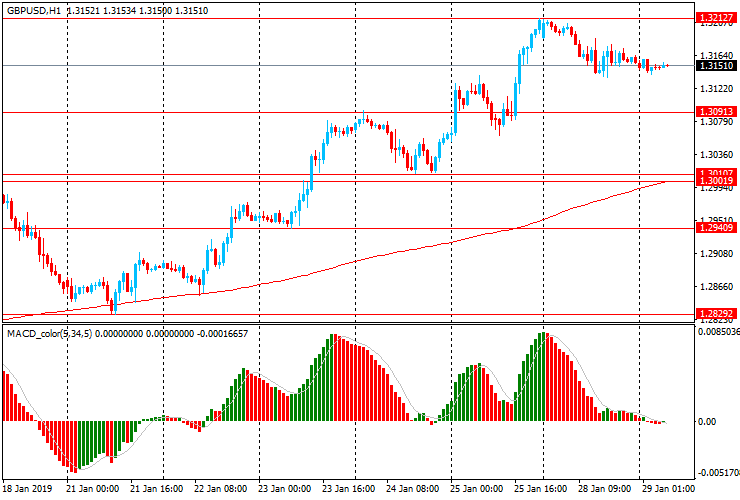
Task: Click the 25 Jan 16:00 time label
Action: pos(540,489)
